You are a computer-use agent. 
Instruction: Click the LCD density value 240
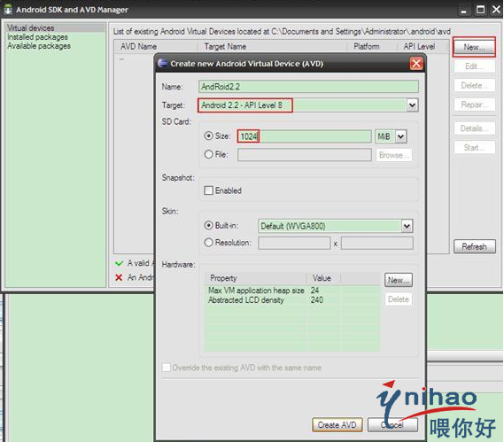coord(317,300)
